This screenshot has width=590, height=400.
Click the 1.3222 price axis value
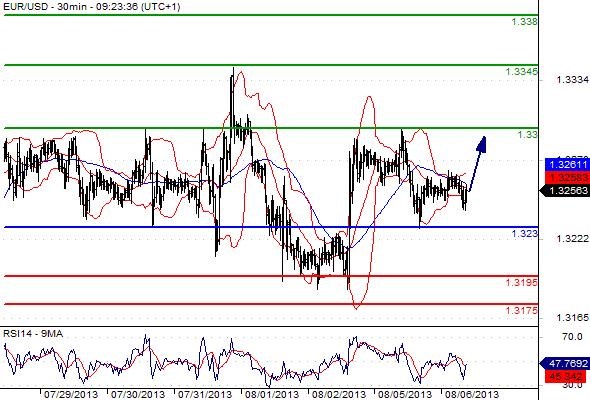coord(572,239)
